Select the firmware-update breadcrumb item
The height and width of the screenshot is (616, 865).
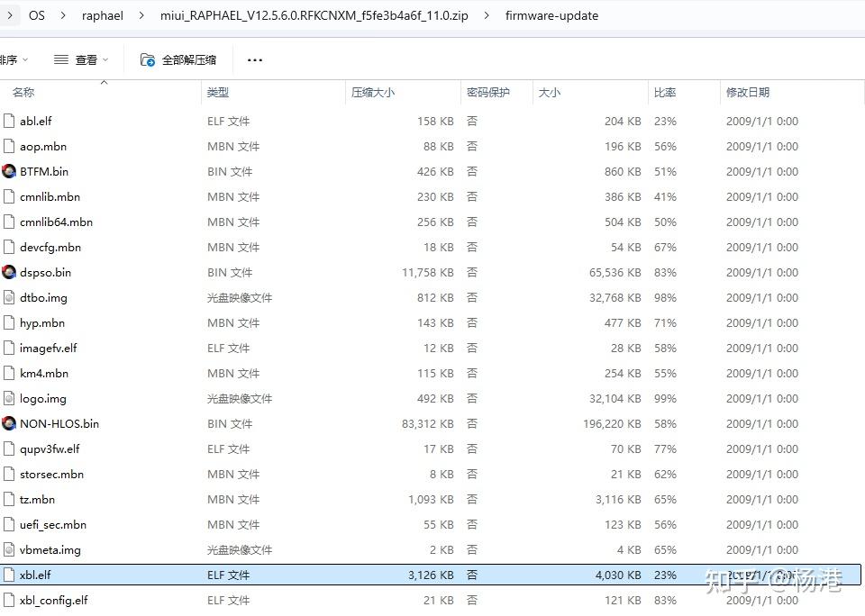tap(551, 15)
